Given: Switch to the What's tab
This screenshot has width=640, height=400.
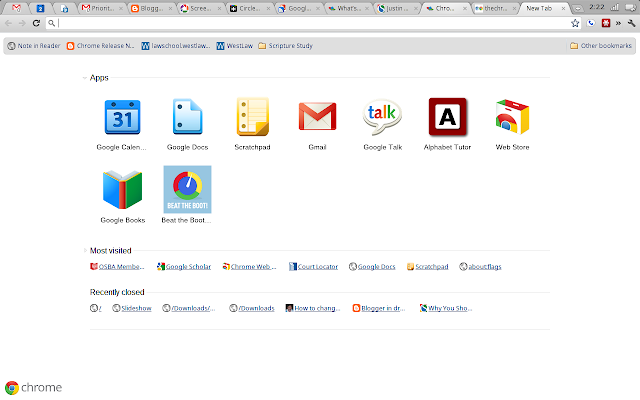Looking at the screenshot, I should [347, 8].
